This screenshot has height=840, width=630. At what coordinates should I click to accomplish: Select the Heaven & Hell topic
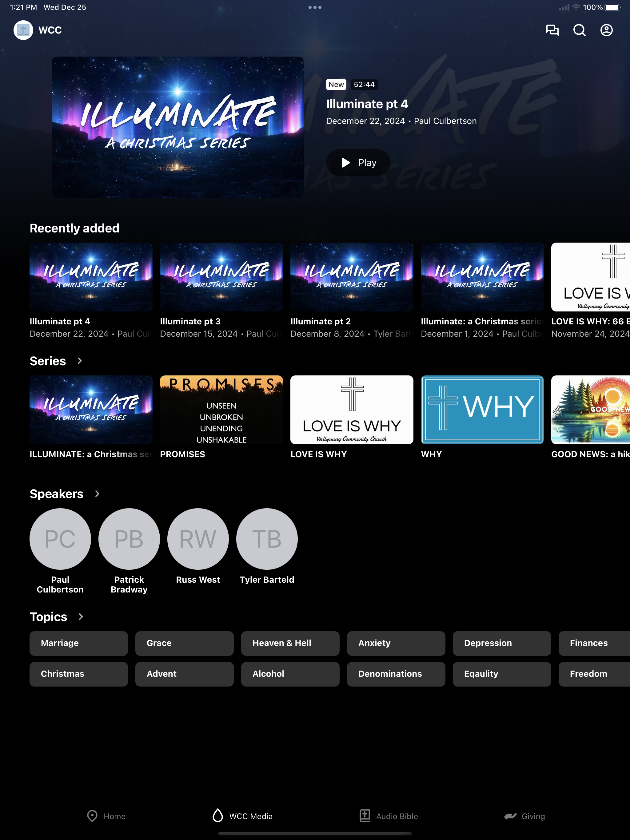click(290, 643)
